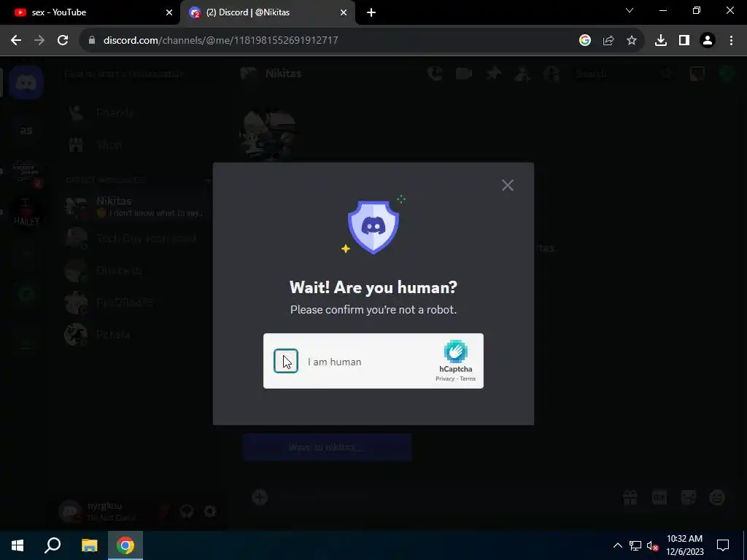The width and height of the screenshot is (747, 560).
Task: Go back to the previous page
Action: [16, 41]
